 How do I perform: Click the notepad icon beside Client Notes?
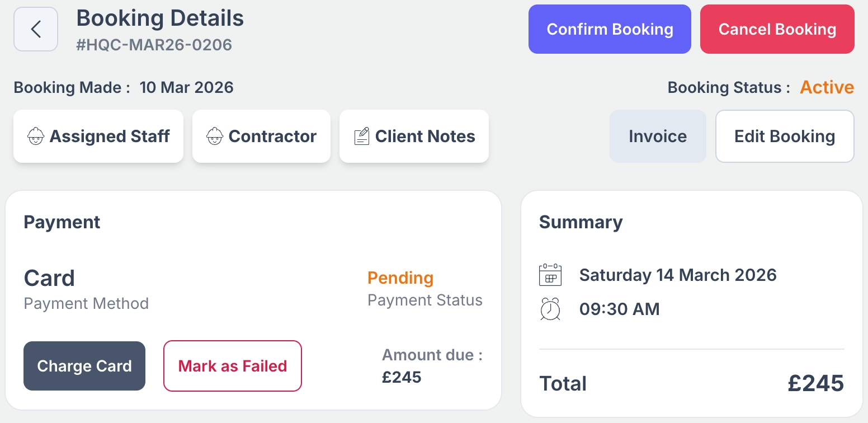[x=362, y=137]
